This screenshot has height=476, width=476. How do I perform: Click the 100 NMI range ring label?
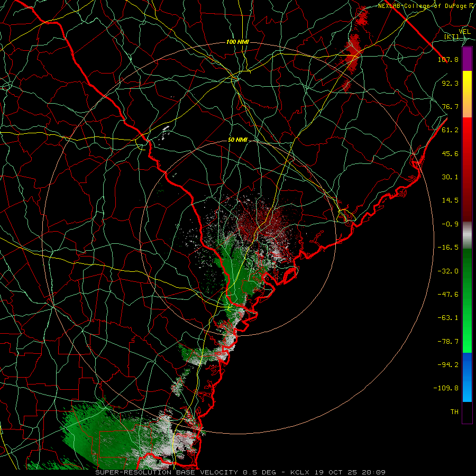(x=237, y=42)
